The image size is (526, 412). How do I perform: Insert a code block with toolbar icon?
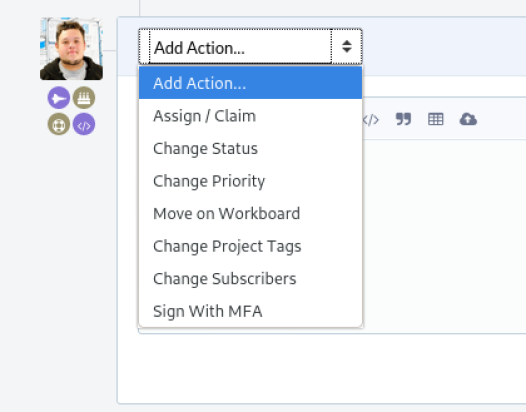click(x=371, y=119)
